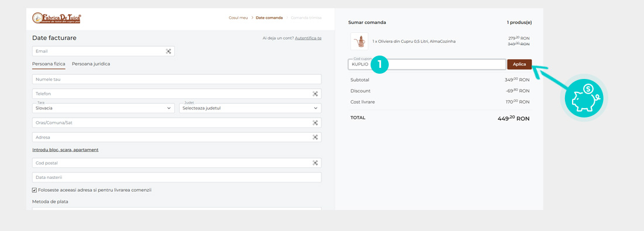Click the Cost livrare value 170.00 RON

(518, 102)
